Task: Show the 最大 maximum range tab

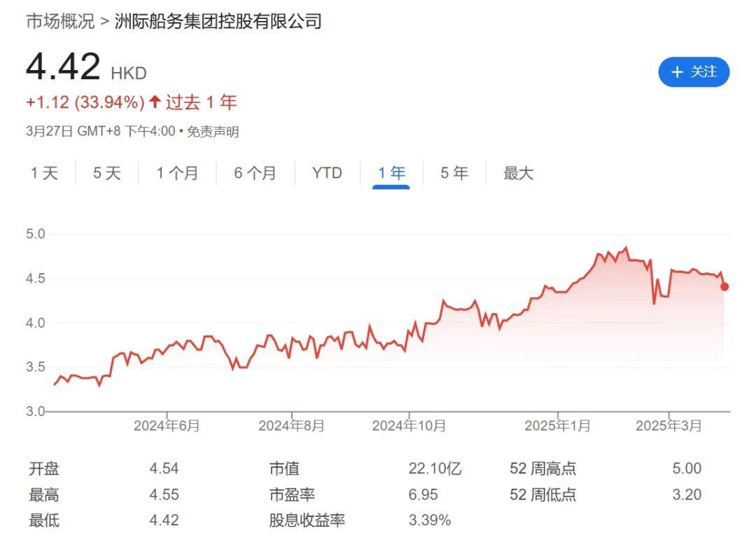Action: click(x=518, y=173)
